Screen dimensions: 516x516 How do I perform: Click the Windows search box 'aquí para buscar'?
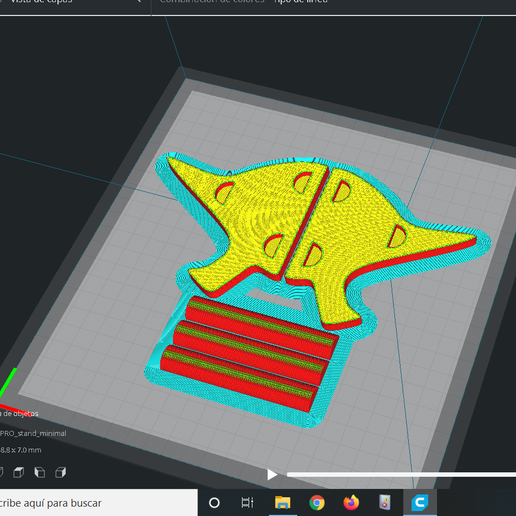(x=99, y=503)
